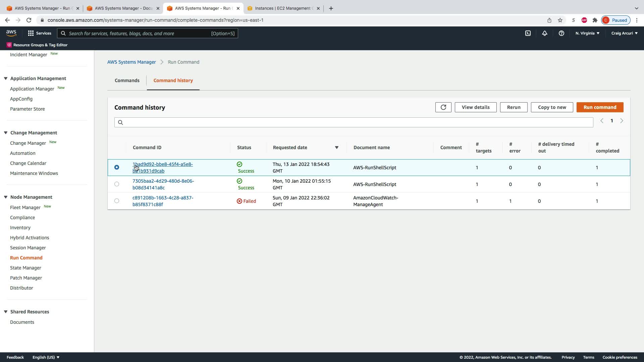Click the help question mark icon
Viewport: 644px width, 362px height.
(561, 33)
